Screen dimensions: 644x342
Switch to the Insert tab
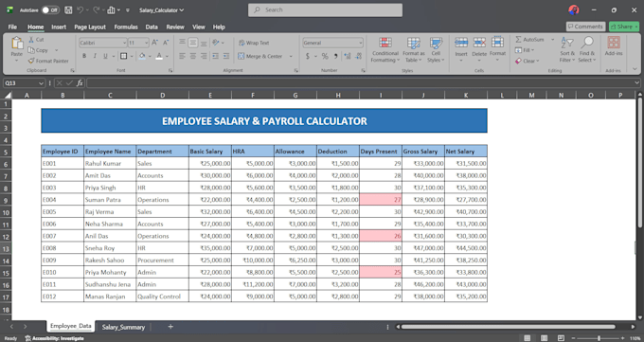pos(59,27)
